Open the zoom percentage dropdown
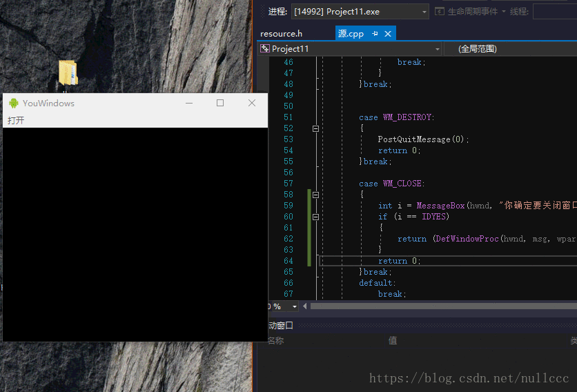Viewport: 577px width, 392px height. [295, 306]
